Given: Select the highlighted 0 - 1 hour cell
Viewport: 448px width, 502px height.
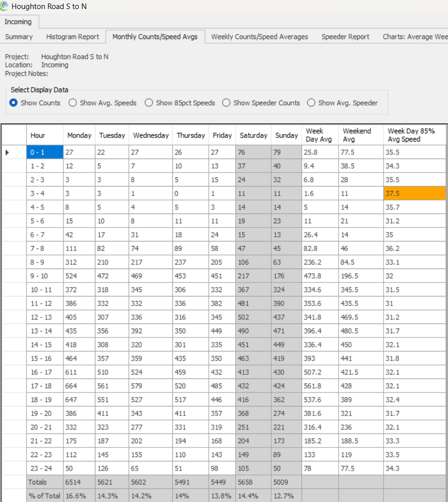Looking at the screenshot, I should tap(44, 152).
